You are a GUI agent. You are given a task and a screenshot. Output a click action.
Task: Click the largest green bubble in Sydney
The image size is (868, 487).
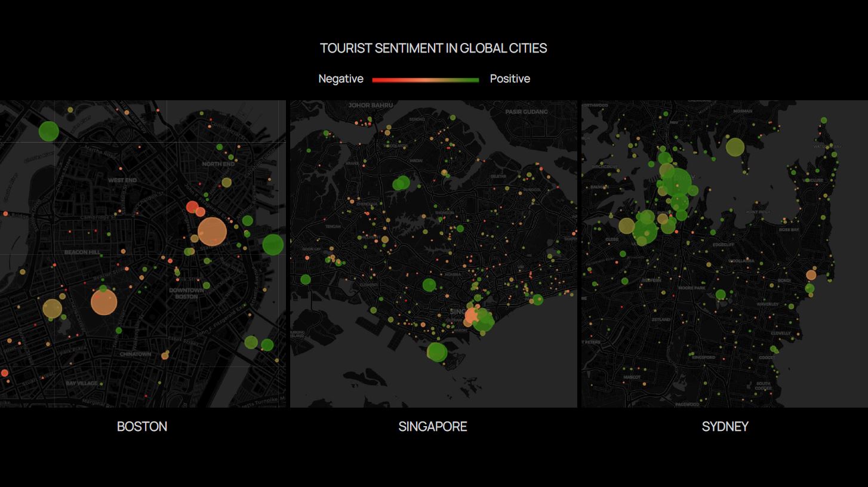(677, 183)
